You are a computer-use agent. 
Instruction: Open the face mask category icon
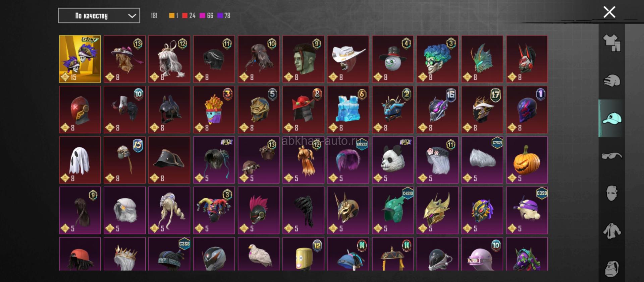pos(612,193)
